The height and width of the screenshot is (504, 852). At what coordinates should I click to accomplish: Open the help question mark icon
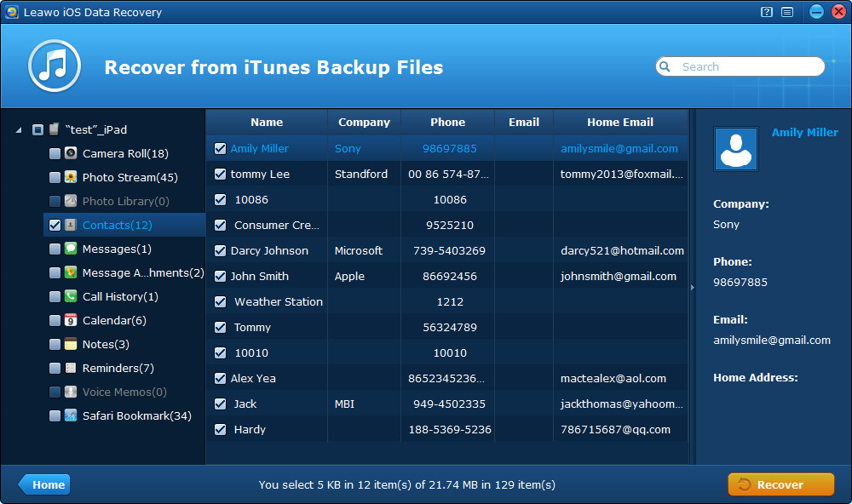click(766, 11)
